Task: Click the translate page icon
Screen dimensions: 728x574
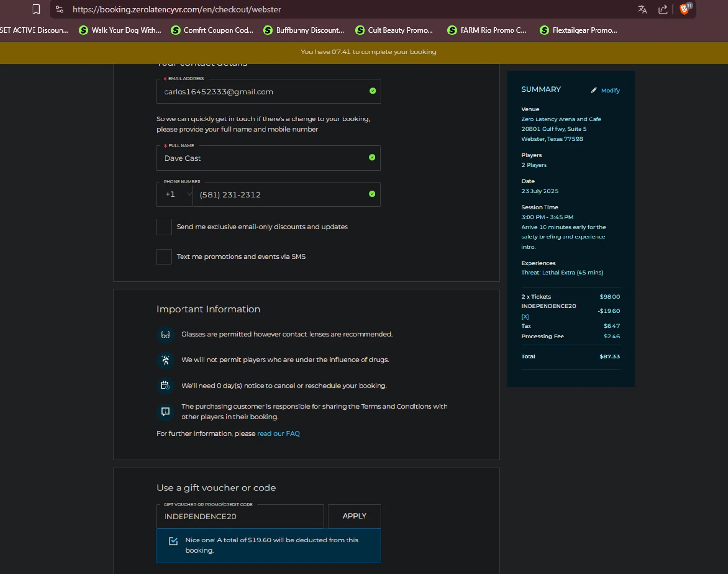Action: pos(643,9)
